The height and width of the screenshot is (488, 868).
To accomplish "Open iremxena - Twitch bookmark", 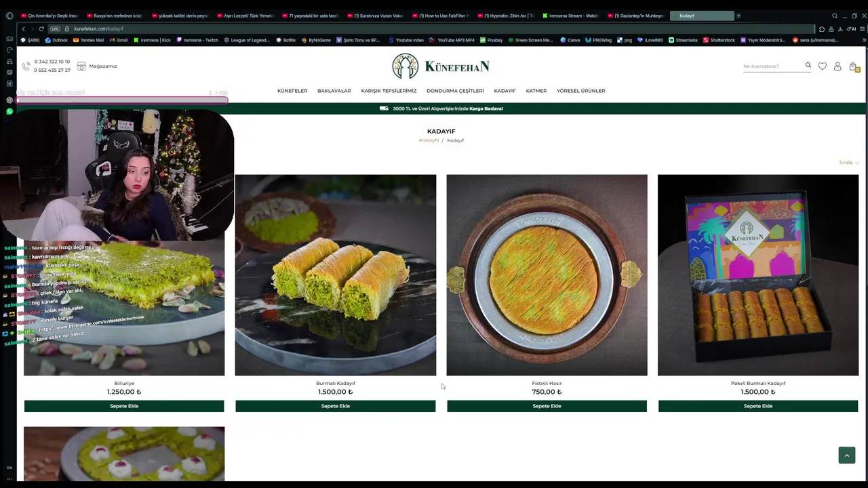I will (x=197, y=40).
